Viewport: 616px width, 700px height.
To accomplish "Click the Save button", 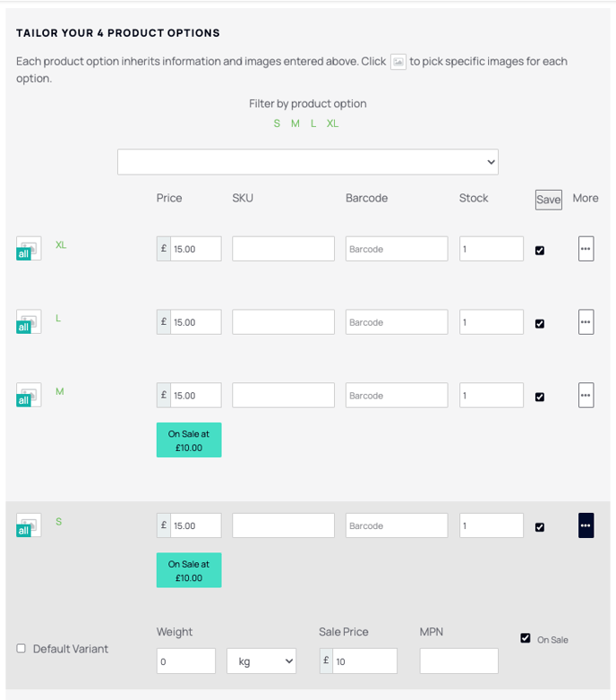I will click(549, 200).
